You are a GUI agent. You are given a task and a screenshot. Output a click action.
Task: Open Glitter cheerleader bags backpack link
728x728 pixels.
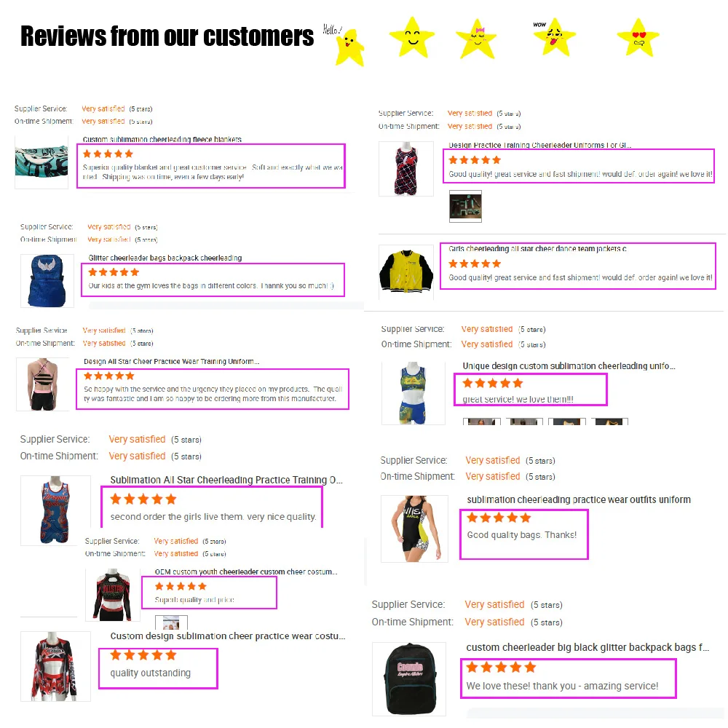(x=165, y=258)
